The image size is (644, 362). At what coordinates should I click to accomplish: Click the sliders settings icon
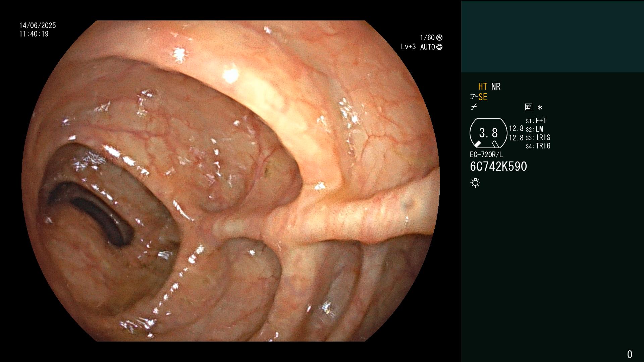(529, 107)
